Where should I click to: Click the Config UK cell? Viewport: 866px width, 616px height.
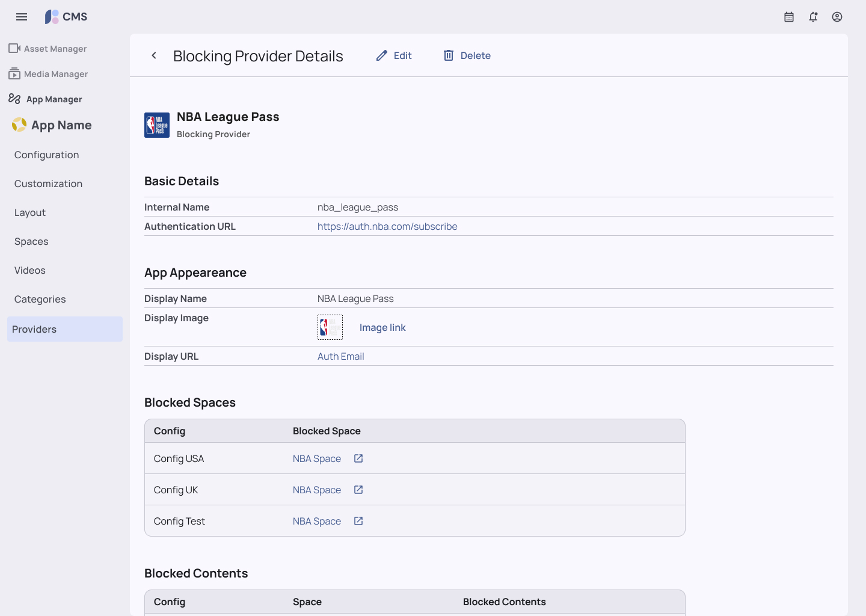click(176, 490)
